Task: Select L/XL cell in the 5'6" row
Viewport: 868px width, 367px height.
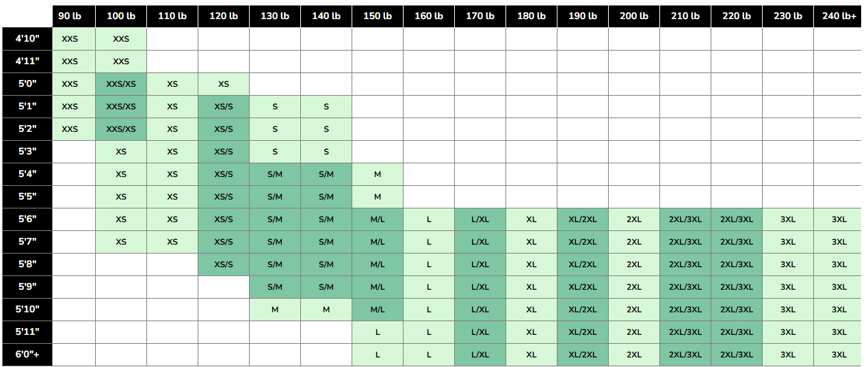Action: (480, 219)
